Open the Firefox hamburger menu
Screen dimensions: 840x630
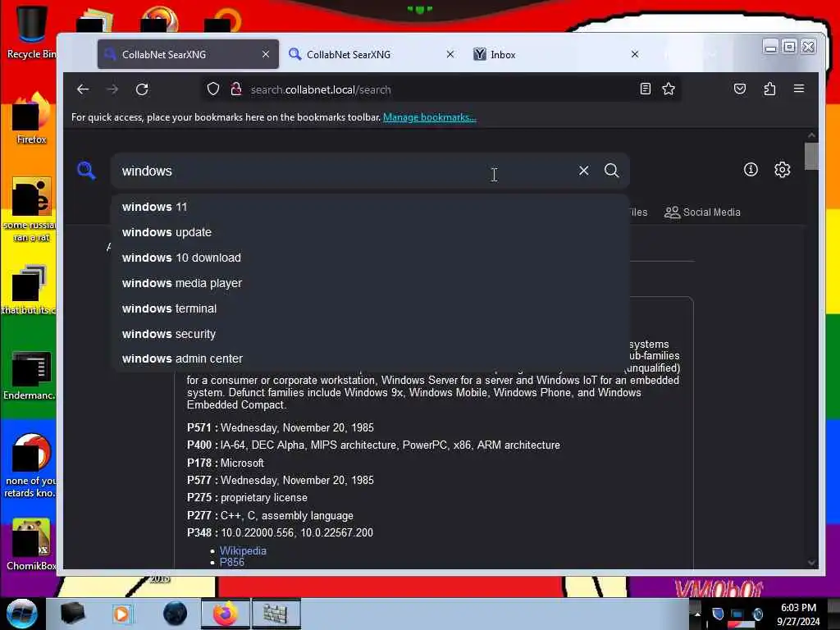(799, 89)
